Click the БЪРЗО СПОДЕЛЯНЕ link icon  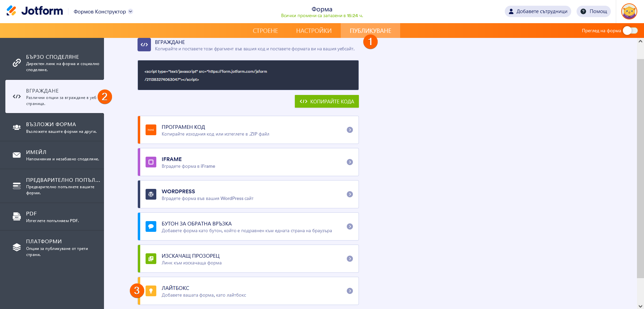tap(17, 63)
